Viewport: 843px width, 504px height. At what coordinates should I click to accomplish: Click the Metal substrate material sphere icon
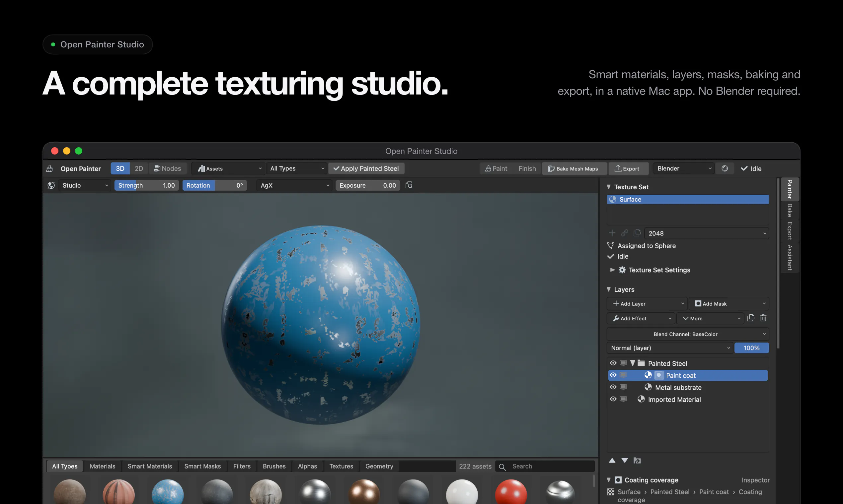coord(648,387)
